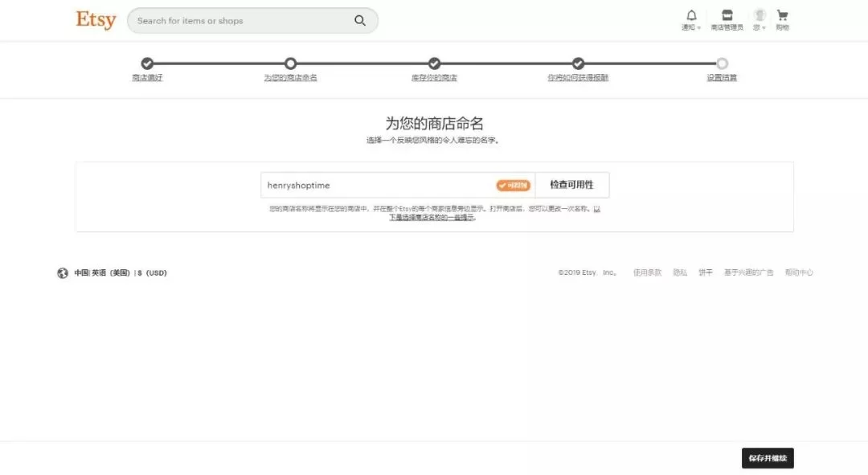Open the 使用条款 footer link
Viewport: 868px width, 475px height.
647,272
